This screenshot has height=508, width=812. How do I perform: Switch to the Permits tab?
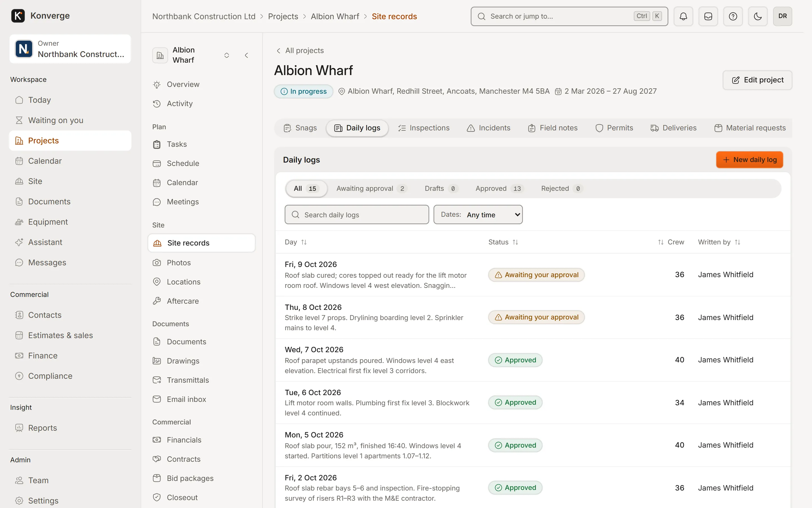coord(614,128)
